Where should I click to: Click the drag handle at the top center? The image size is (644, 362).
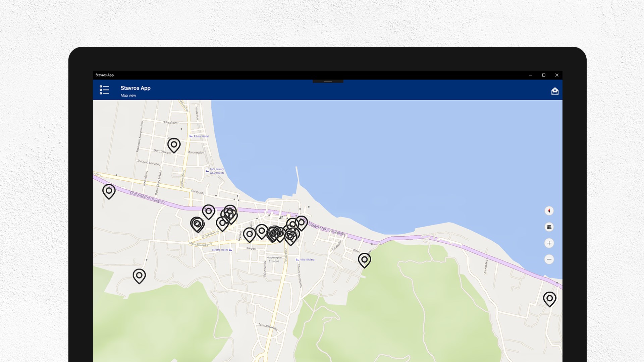328,81
